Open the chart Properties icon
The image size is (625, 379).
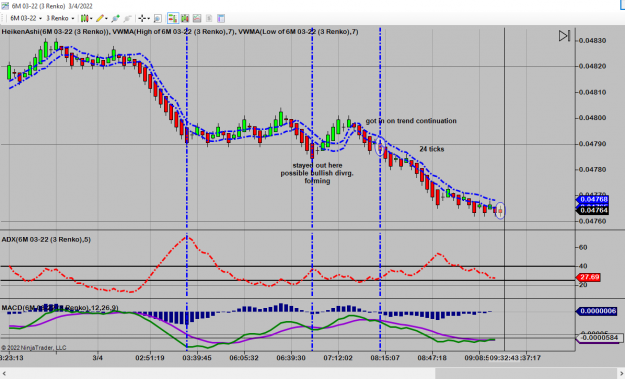[221, 18]
